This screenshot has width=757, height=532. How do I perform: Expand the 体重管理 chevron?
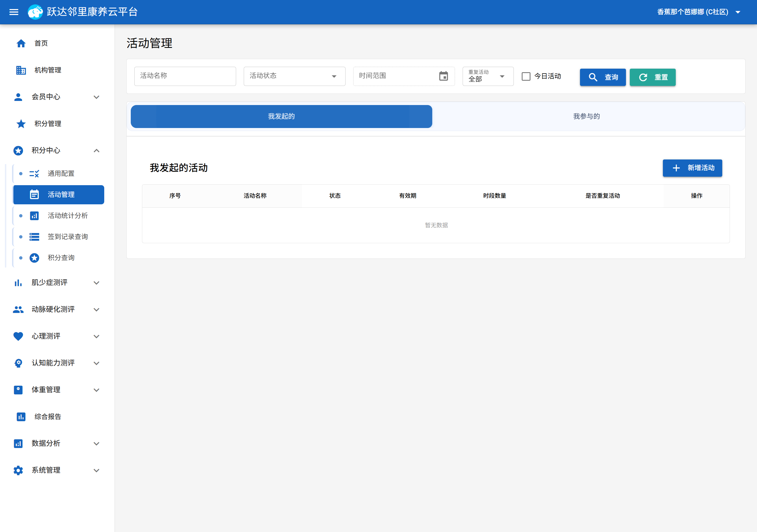click(x=96, y=390)
